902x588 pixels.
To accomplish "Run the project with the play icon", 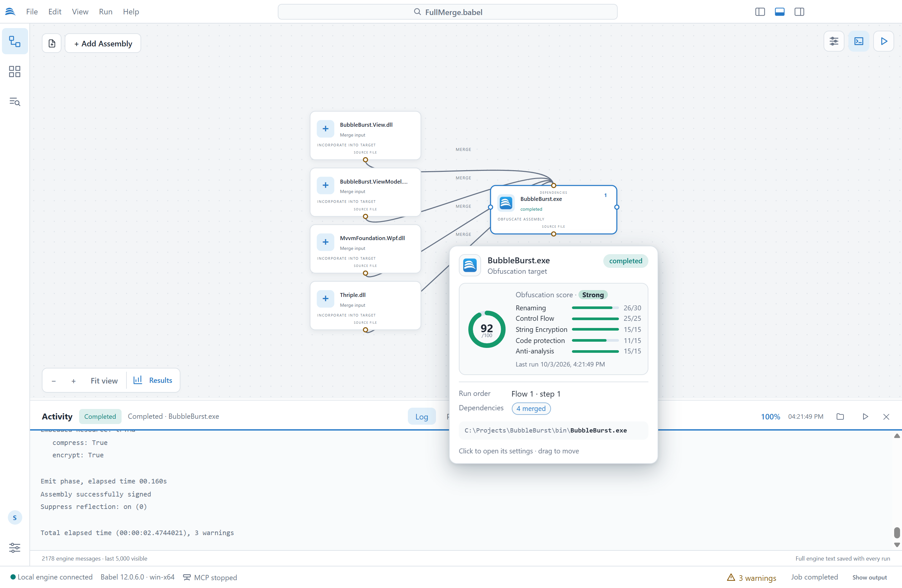I will click(884, 41).
